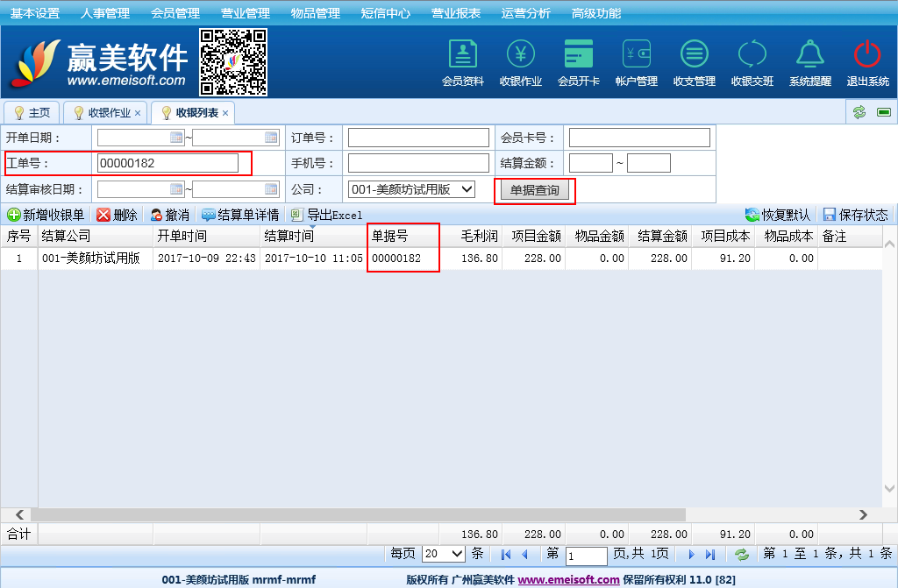Click the 单据查询 search button
898x588 pixels.
pyautogui.click(x=534, y=190)
